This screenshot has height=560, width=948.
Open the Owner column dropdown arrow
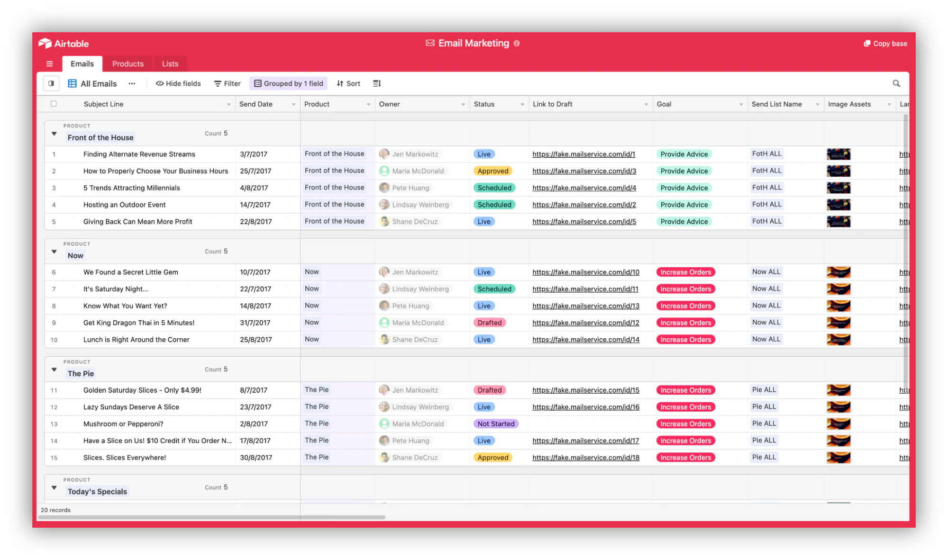463,105
